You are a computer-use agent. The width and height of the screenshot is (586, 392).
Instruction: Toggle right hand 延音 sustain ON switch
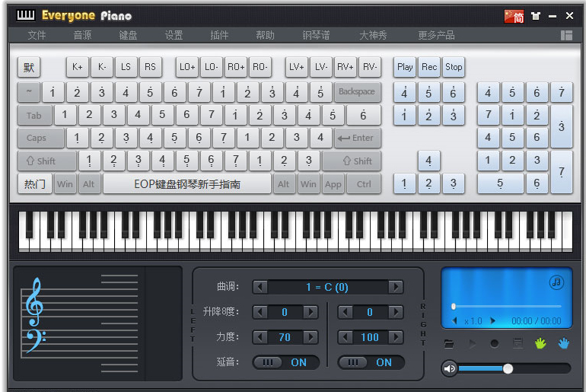pos(371,362)
